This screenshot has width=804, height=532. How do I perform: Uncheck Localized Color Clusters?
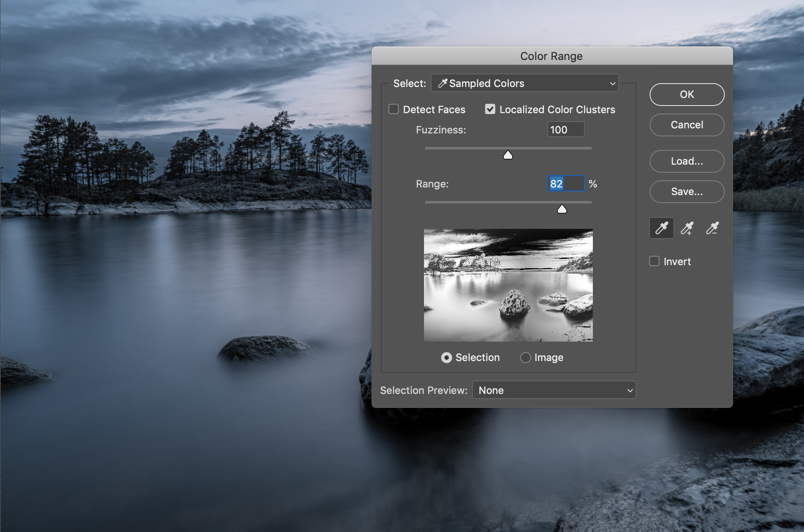point(490,109)
